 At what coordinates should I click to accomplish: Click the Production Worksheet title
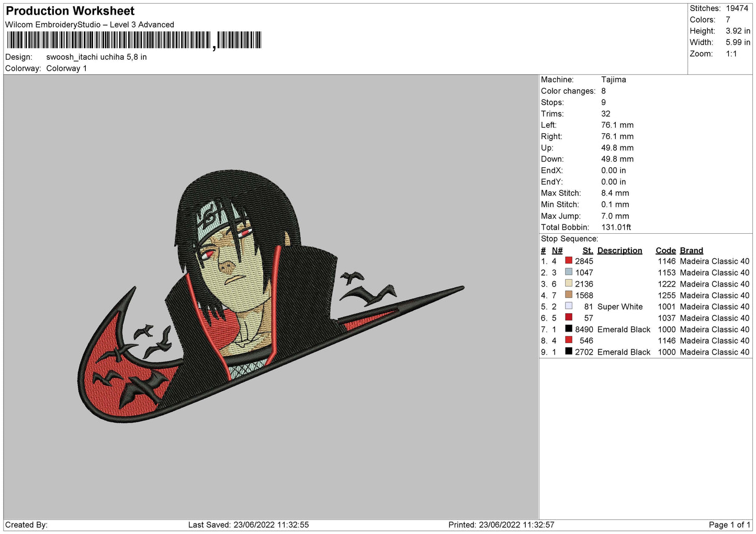click(x=70, y=11)
